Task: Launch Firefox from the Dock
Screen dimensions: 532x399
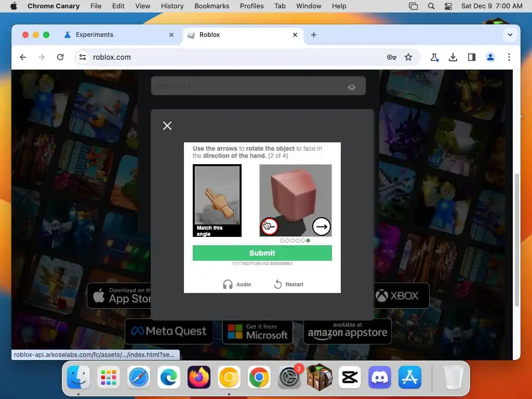Action: [199, 377]
